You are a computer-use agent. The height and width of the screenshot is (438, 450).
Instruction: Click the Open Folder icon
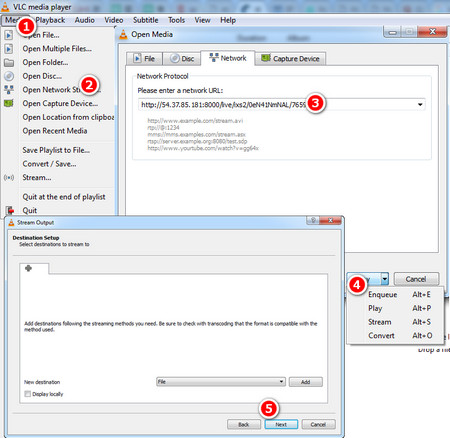9,63
